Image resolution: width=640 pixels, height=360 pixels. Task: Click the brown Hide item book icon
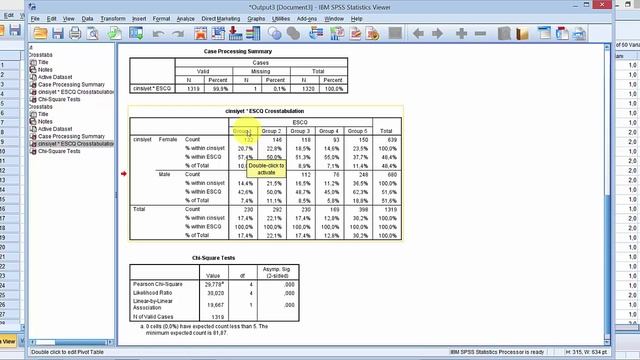click(522, 33)
